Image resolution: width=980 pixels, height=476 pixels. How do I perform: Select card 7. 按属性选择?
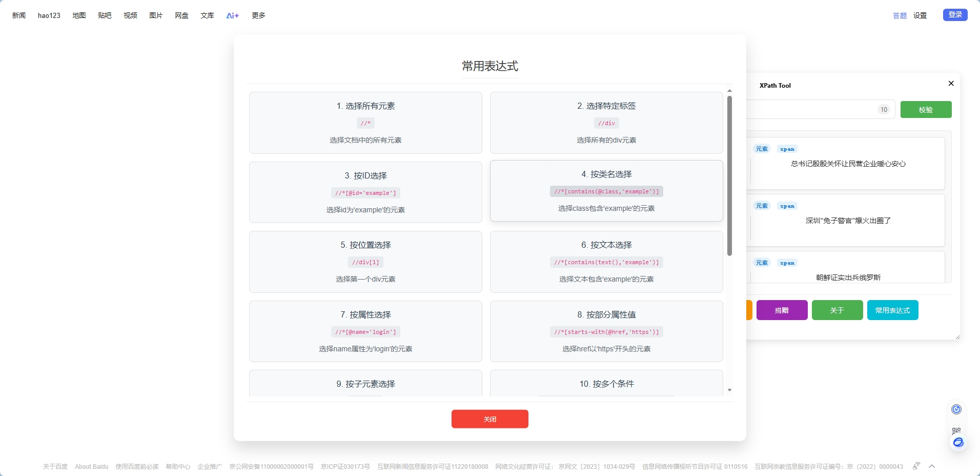[x=365, y=331]
